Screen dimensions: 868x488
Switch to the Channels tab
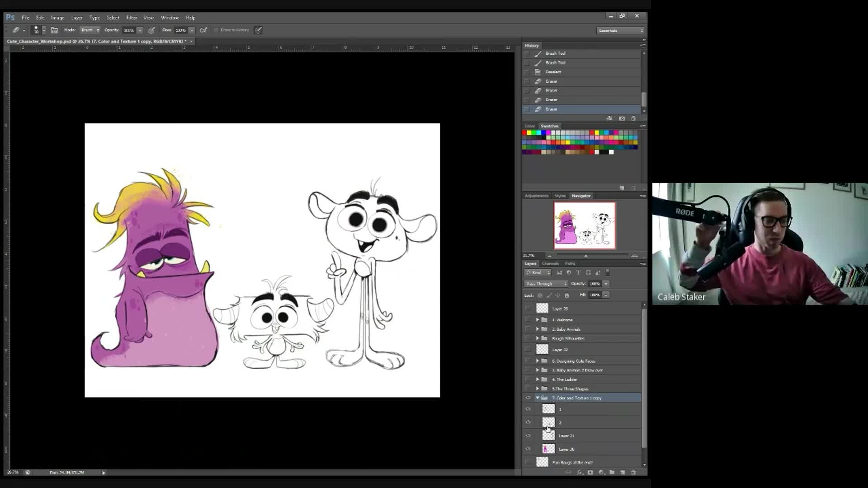pyautogui.click(x=550, y=263)
